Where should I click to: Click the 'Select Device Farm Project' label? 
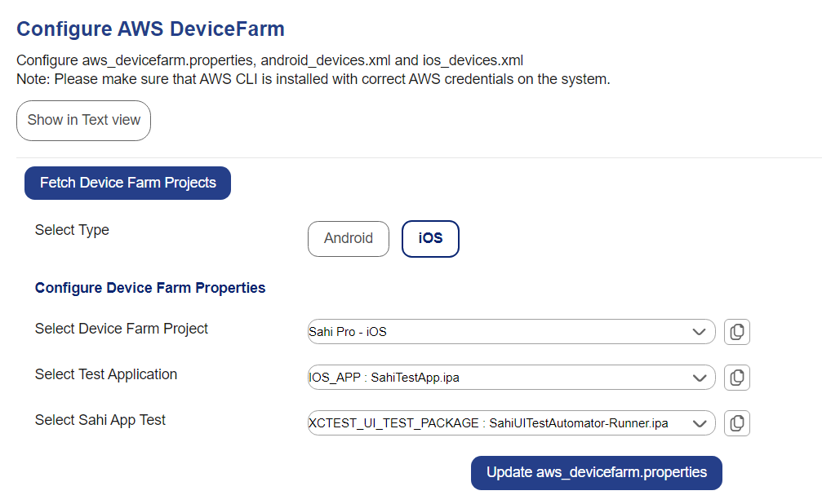pos(122,329)
